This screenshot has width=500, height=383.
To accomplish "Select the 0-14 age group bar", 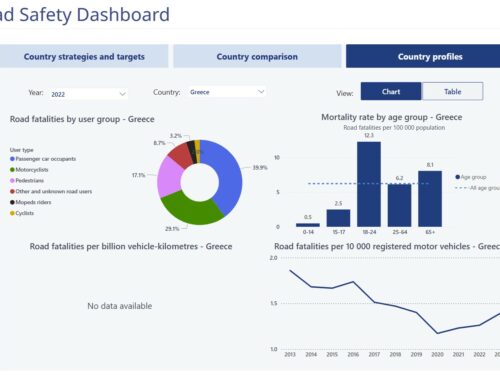I will [x=308, y=225].
